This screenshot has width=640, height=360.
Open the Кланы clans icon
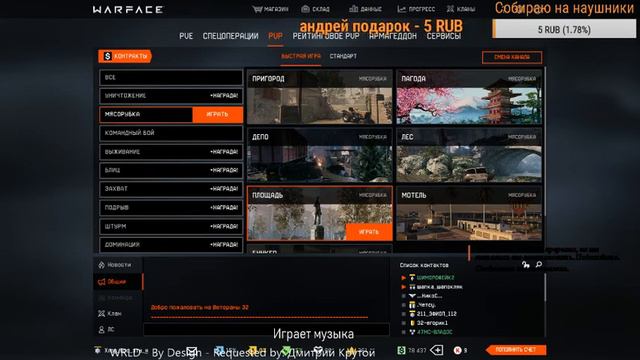click(x=450, y=9)
